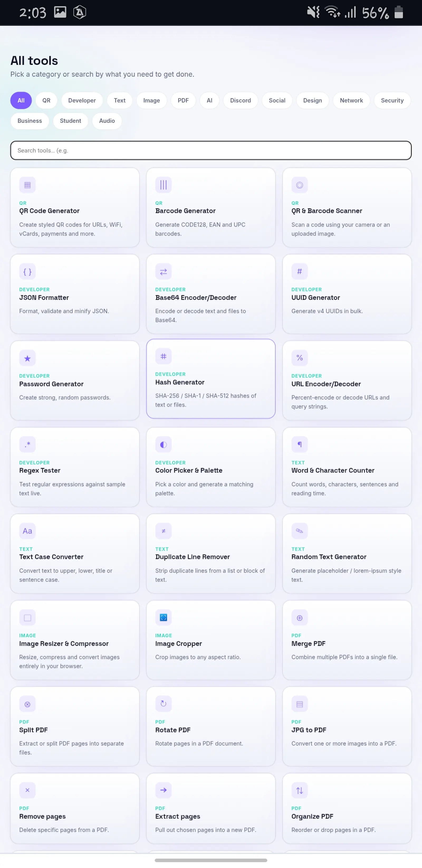Select the All category filter
Image resolution: width=422 pixels, height=868 pixels.
pos(21,100)
